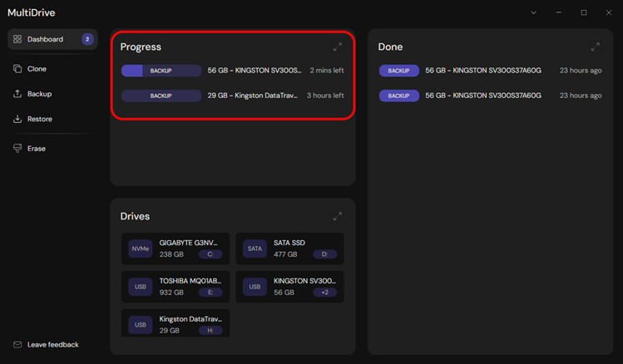The width and height of the screenshot is (623, 364).
Task: Click the Dashboard grid icon in sidebar
Action: pyautogui.click(x=17, y=39)
